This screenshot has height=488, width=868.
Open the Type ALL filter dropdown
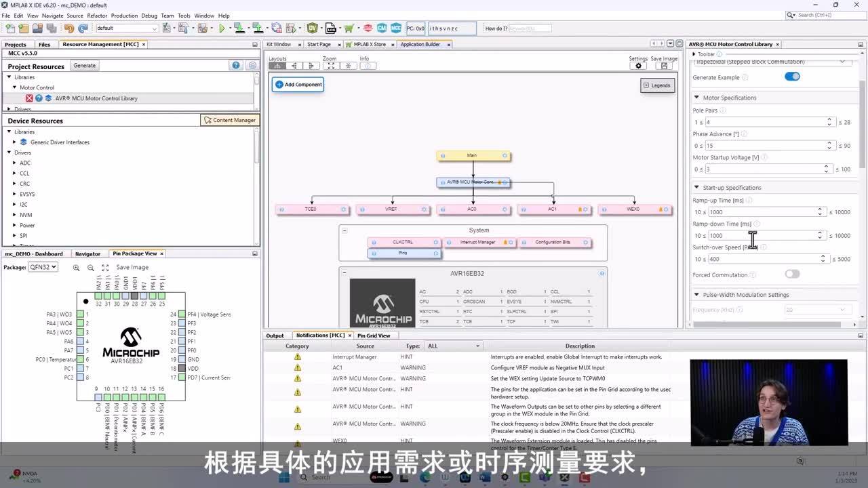pyautogui.click(x=453, y=346)
